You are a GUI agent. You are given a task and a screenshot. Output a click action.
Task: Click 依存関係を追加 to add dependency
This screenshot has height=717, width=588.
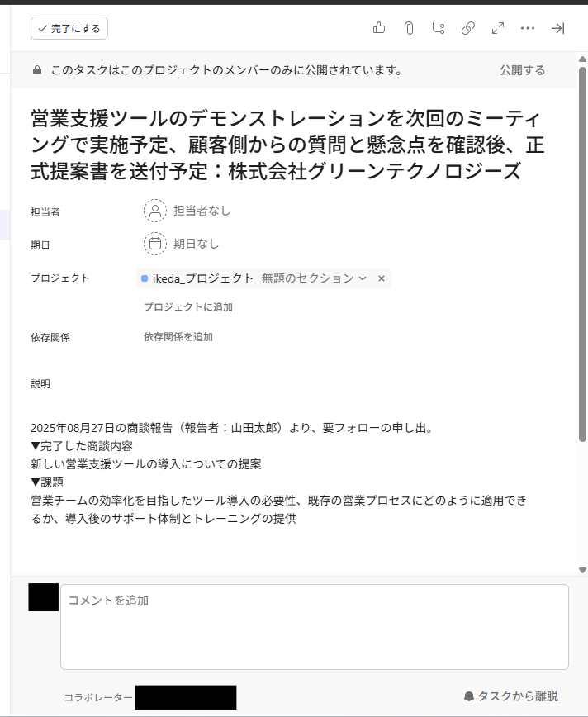click(178, 337)
